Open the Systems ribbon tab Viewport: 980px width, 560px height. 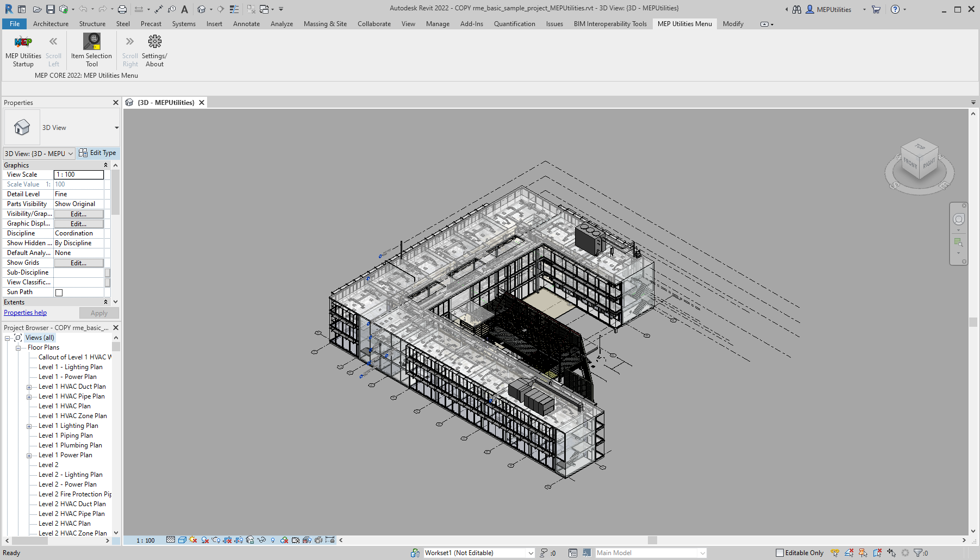pyautogui.click(x=184, y=24)
